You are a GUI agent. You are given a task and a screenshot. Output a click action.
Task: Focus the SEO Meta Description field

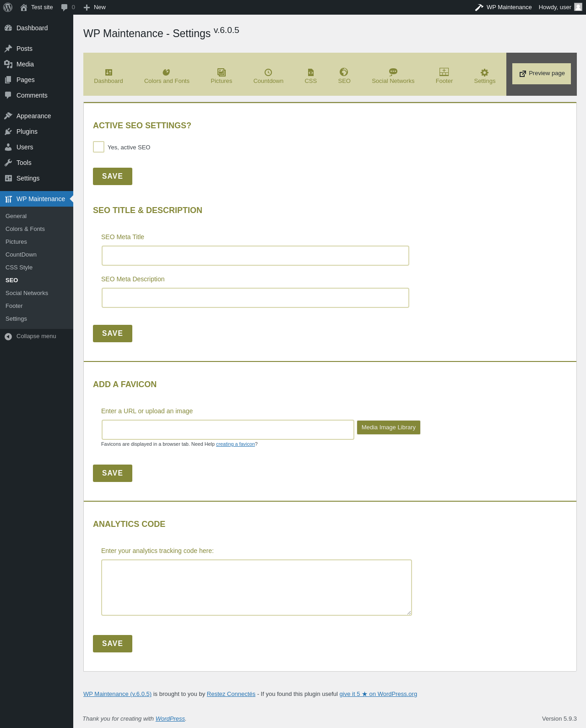coord(255,298)
